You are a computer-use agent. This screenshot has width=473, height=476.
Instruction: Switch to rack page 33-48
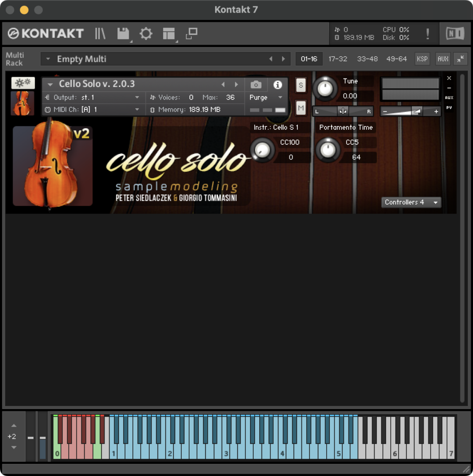(367, 59)
